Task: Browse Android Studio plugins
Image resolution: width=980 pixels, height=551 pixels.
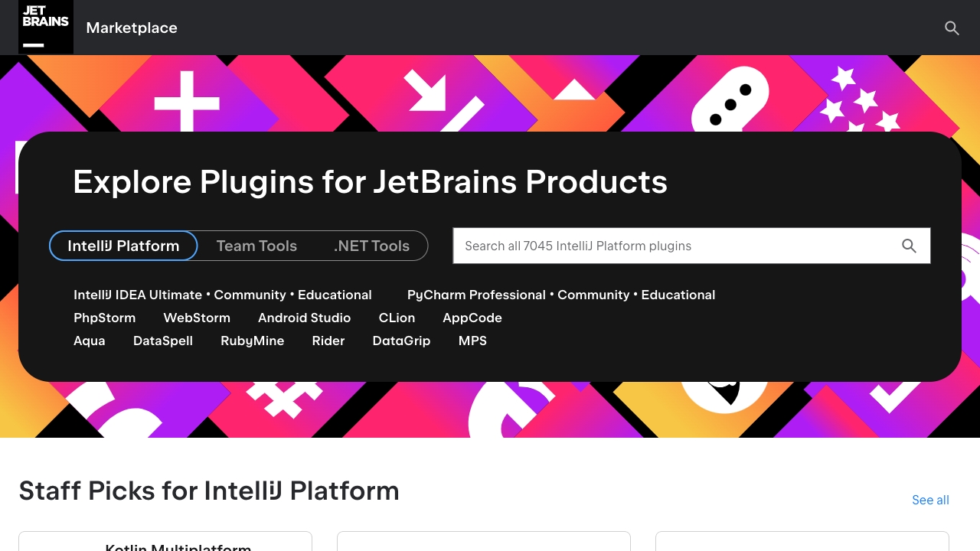Action: 304,318
